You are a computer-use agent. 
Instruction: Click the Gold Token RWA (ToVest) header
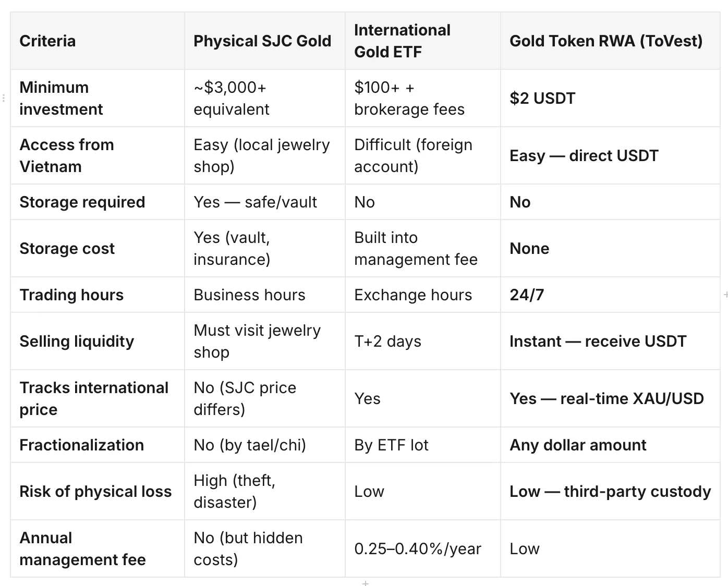pos(610,41)
